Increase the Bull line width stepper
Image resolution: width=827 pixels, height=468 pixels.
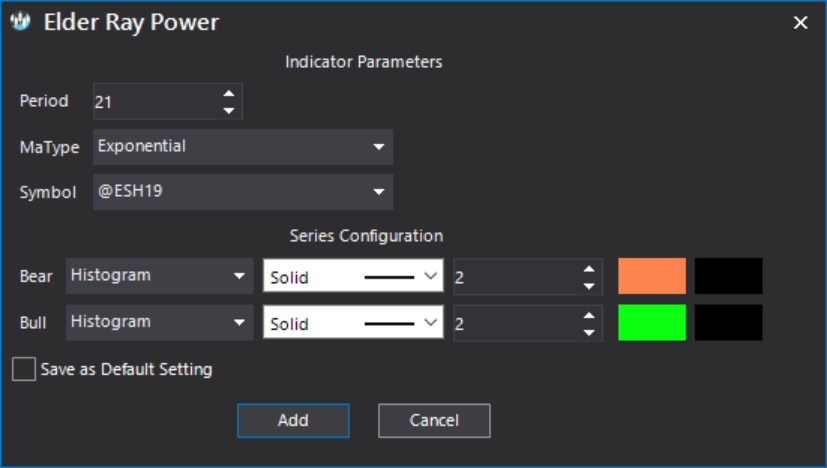[589, 315]
